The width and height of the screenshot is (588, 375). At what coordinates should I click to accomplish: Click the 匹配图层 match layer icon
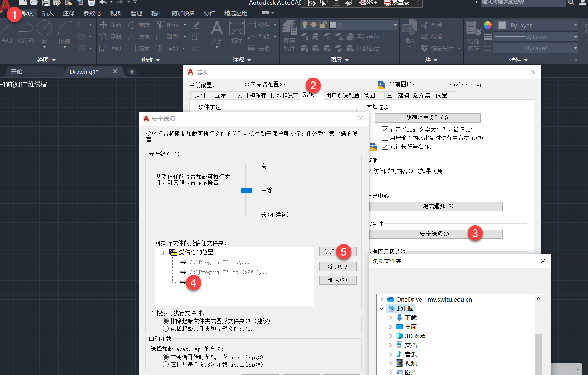(x=363, y=49)
